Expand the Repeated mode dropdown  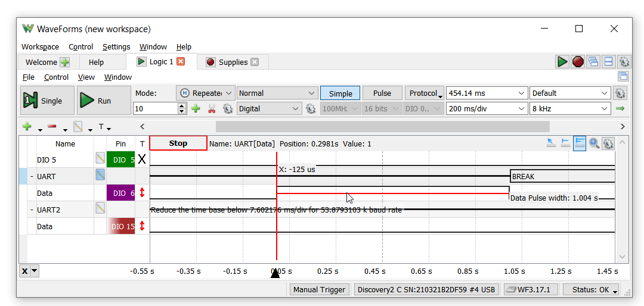205,93
